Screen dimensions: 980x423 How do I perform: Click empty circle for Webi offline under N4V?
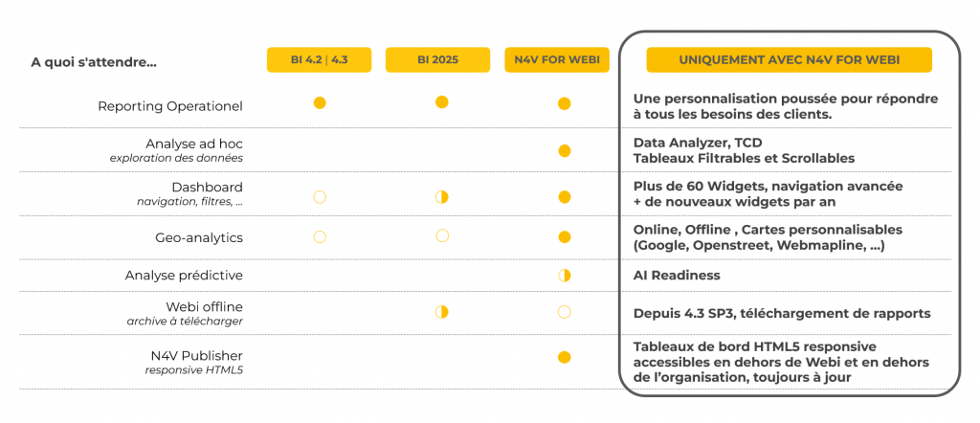[x=565, y=312]
